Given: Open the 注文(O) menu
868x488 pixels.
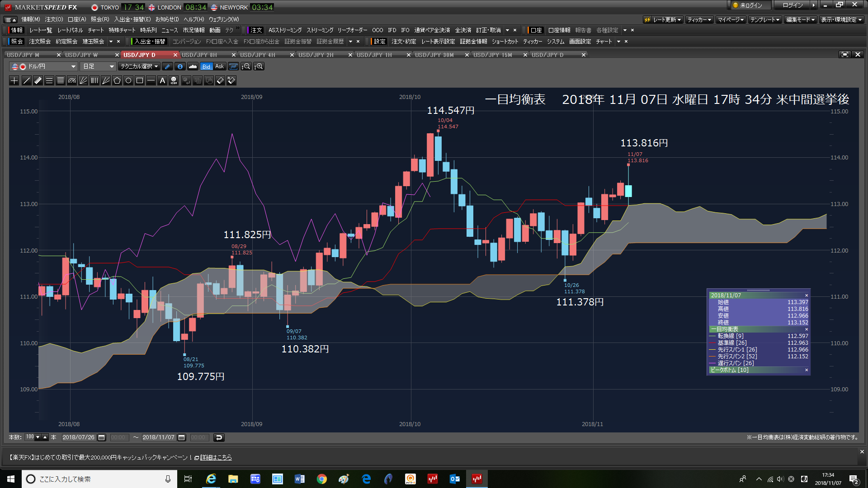Looking at the screenshot, I should tap(54, 19).
